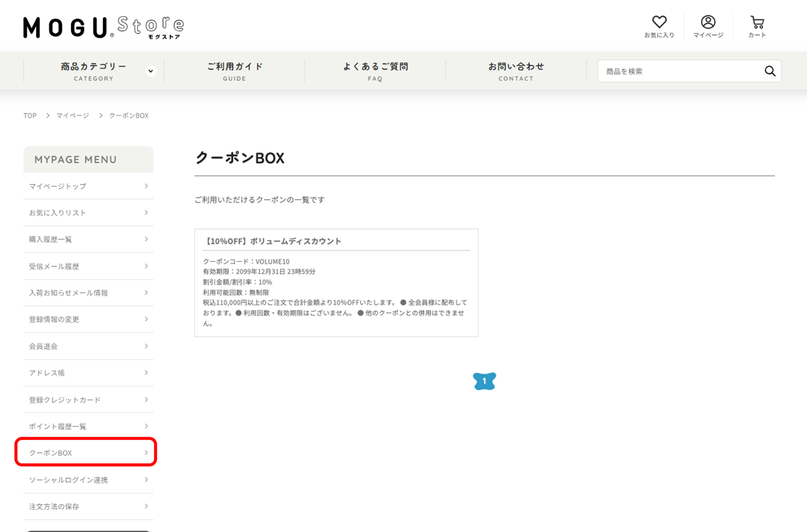Expand the 商品カテゴリー dropdown arrow
This screenshot has height=532, width=807.
click(151, 71)
